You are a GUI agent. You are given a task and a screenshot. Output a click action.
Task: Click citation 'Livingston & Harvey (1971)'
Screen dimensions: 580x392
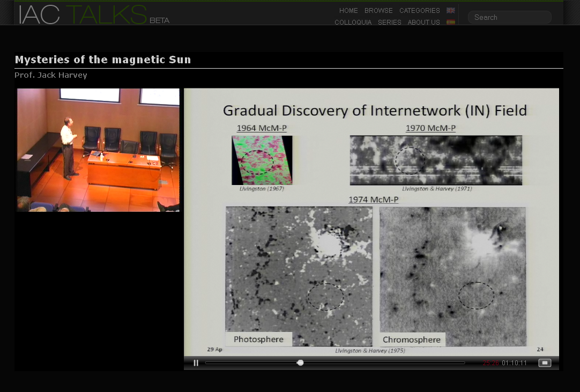click(x=437, y=189)
